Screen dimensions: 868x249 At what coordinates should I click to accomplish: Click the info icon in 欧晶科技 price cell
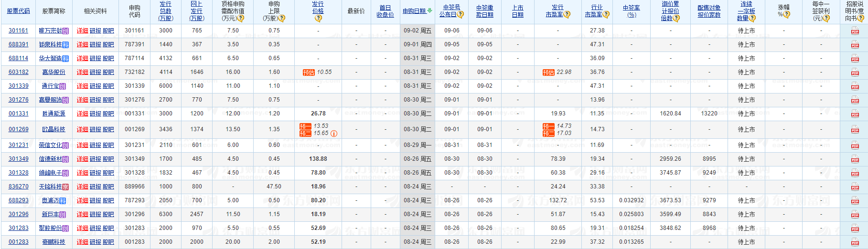pos(334,134)
